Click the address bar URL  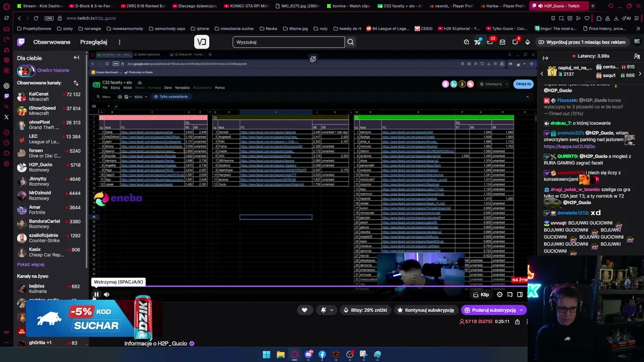91,18
